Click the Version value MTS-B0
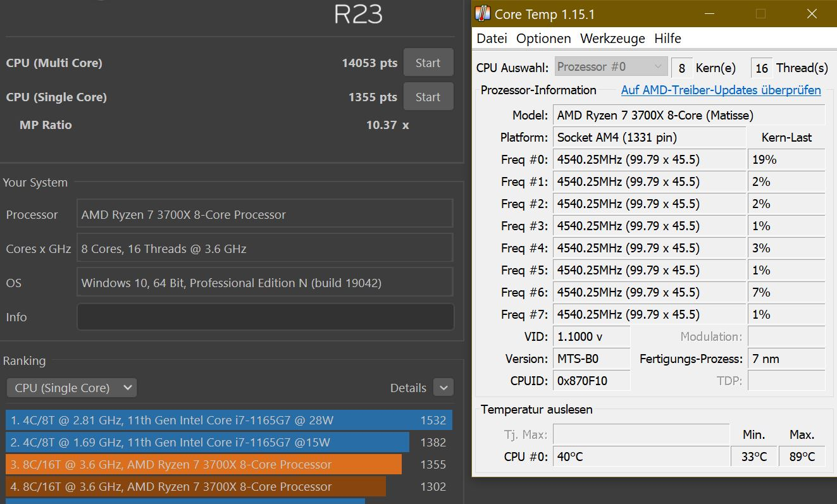The height and width of the screenshot is (504, 837). pos(592,359)
